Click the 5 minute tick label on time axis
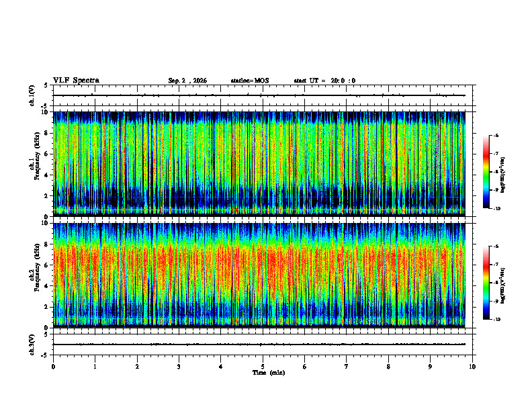532x411 pixels. click(263, 367)
